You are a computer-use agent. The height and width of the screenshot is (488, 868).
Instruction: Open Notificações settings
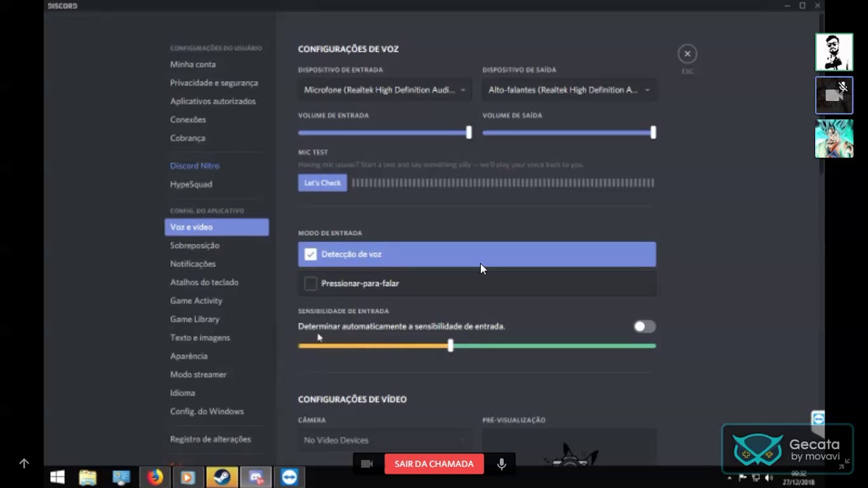[193, 264]
